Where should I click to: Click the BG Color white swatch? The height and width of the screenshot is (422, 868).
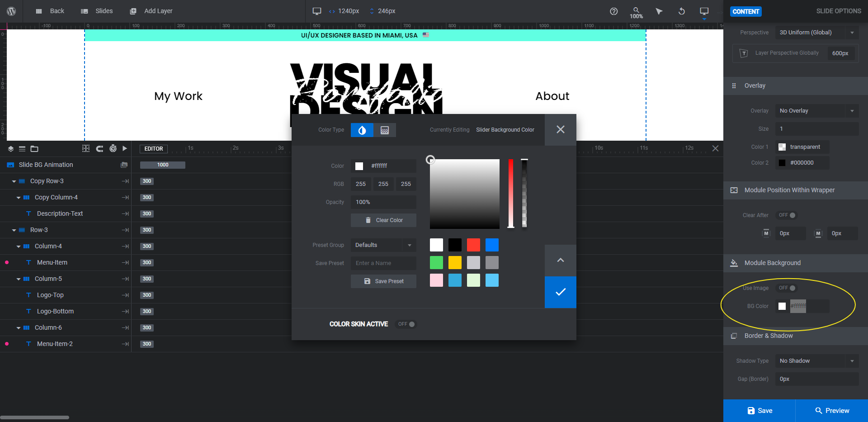(782, 306)
